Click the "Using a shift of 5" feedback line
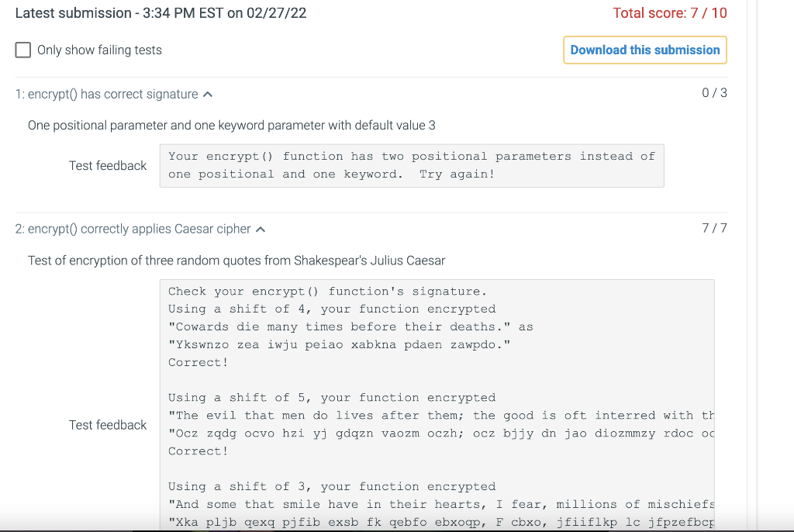This screenshot has height=532, width=794. (333, 397)
